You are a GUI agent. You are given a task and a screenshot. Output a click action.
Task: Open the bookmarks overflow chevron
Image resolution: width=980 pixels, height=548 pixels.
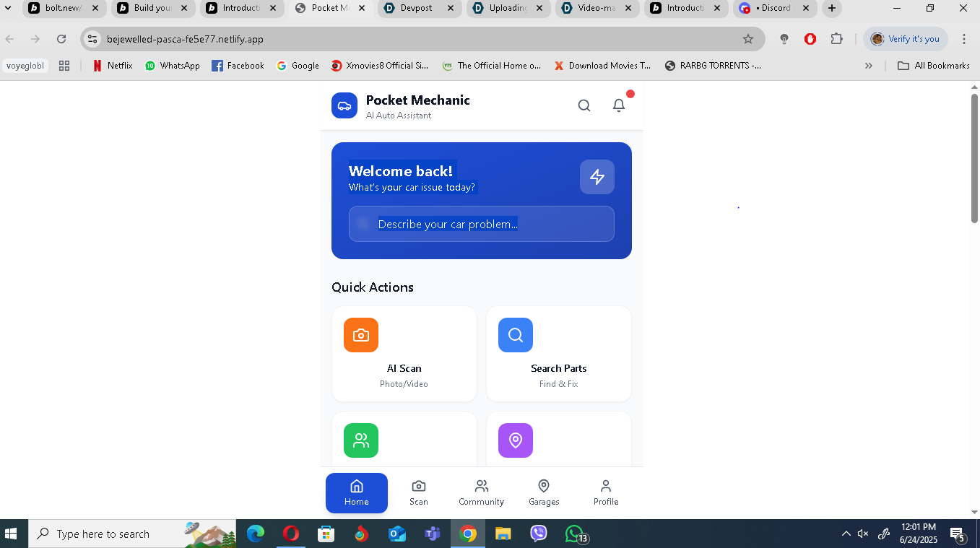coord(869,65)
